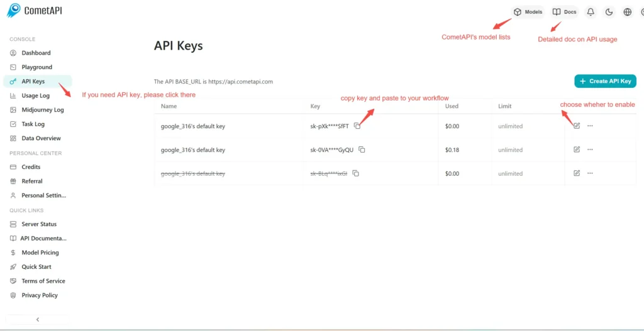Open Model Pricing quick link
644x331 pixels.
click(40, 252)
